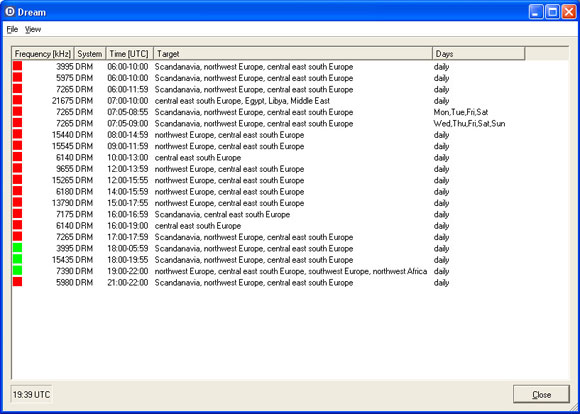580x414 pixels.
Task: Select green status square for 7390 kHz
Action: point(17,270)
